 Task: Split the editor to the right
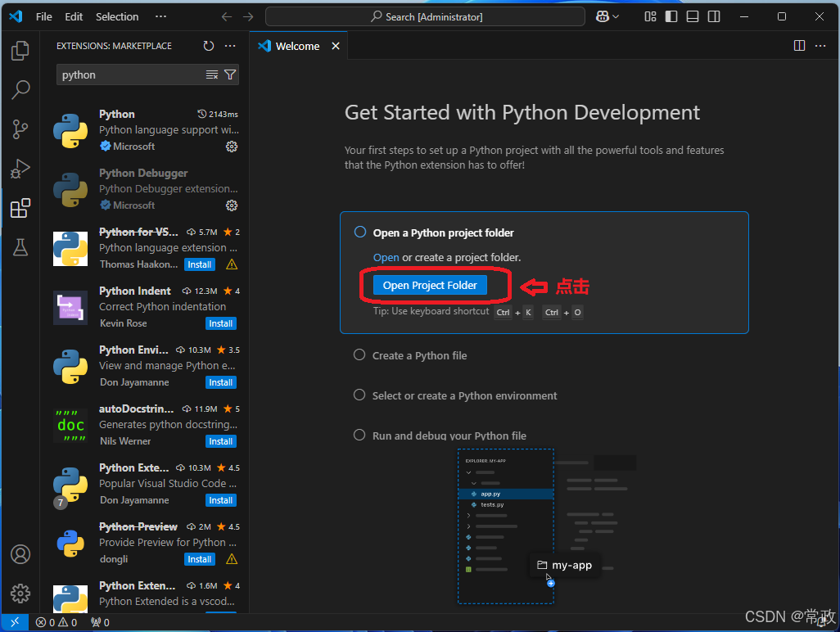pyautogui.click(x=799, y=46)
